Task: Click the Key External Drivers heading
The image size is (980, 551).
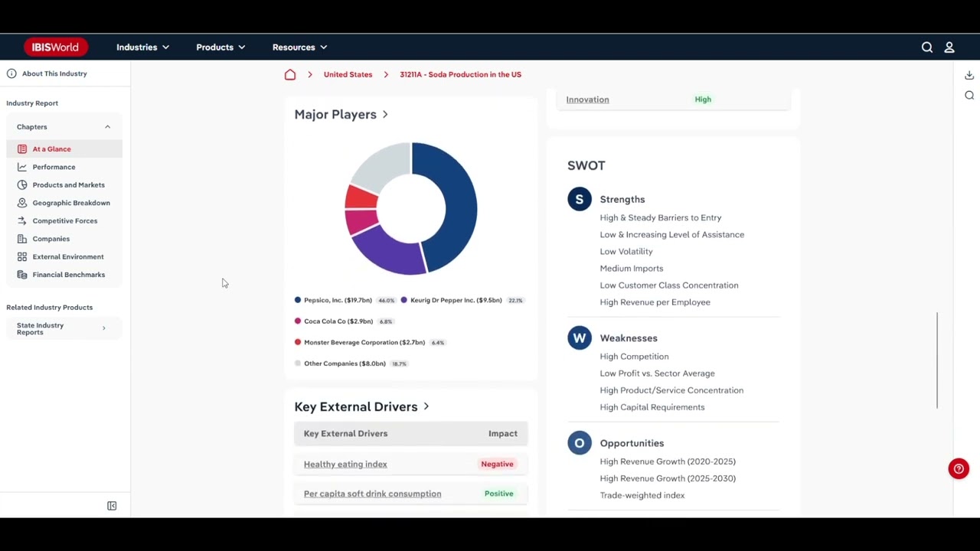Action: (356, 407)
